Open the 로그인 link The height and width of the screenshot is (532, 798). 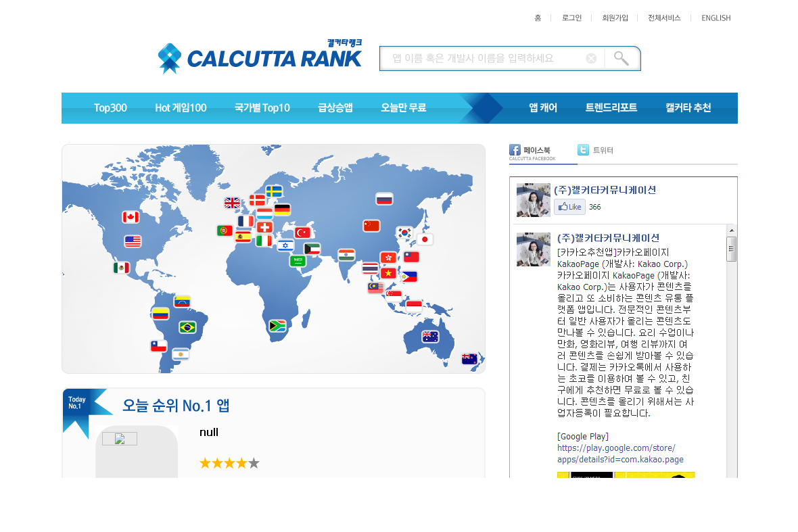[x=571, y=18]
